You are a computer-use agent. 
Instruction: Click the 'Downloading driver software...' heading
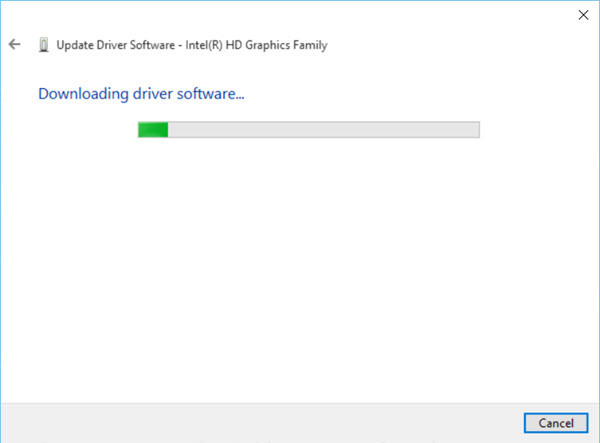click(x=141, y=94)
